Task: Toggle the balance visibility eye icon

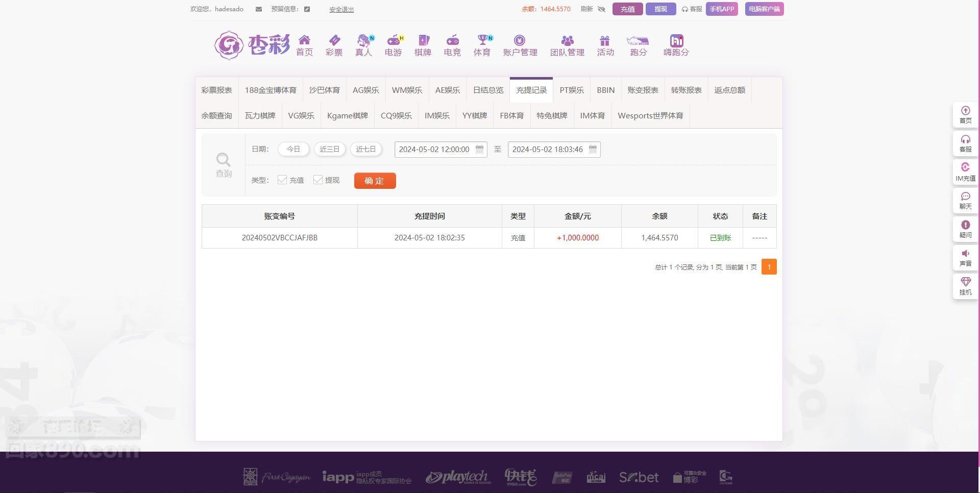Action: pos(601,9)
